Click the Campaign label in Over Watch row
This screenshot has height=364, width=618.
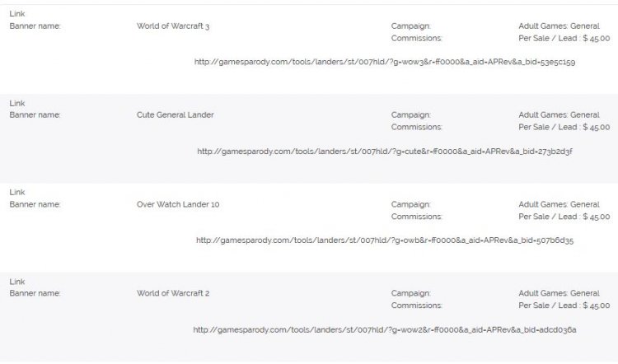point(410,204)
